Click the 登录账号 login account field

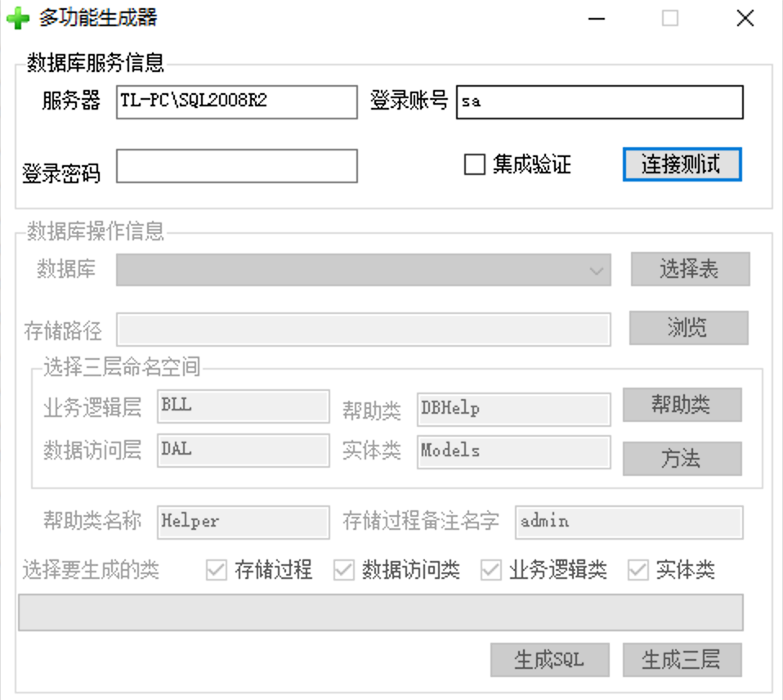[599, 103]
